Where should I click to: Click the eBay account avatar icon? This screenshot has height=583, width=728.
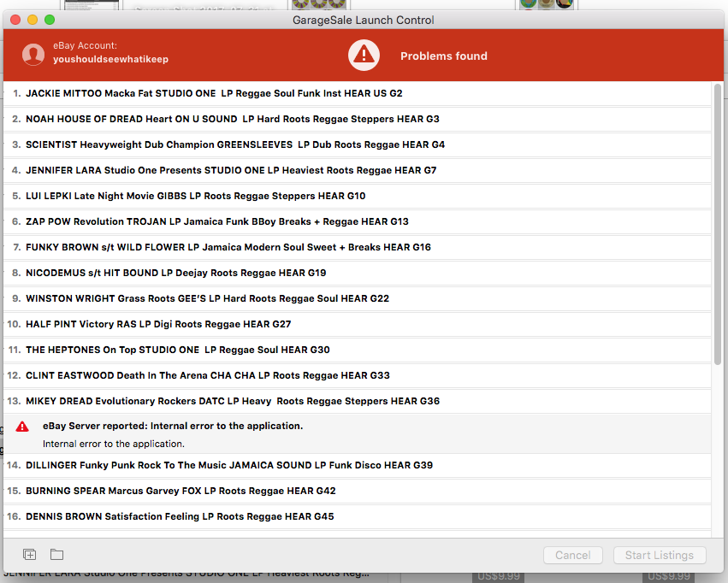coord(33,55)
